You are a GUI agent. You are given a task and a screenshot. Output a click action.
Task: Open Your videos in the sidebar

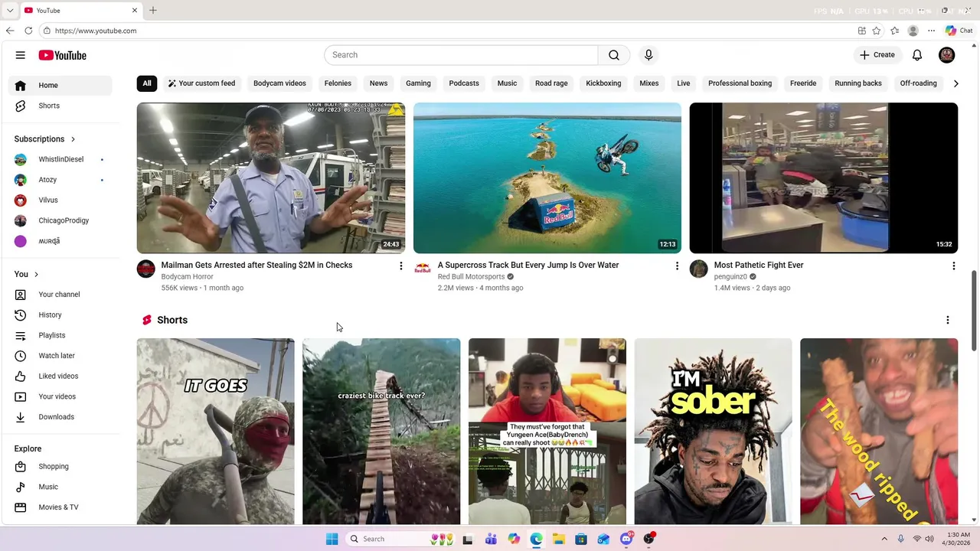click(x=60, y=396)
